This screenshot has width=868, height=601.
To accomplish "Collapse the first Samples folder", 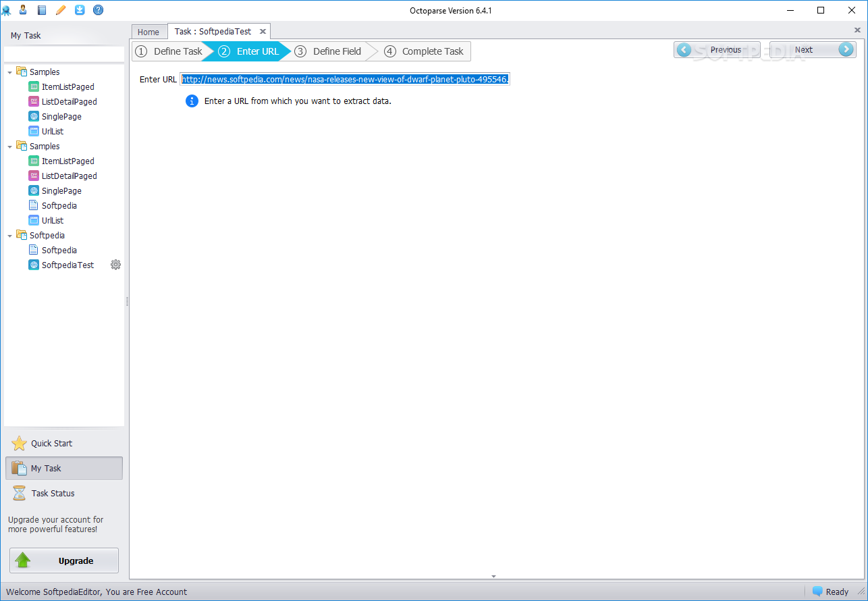I will [x=9, y=72].
